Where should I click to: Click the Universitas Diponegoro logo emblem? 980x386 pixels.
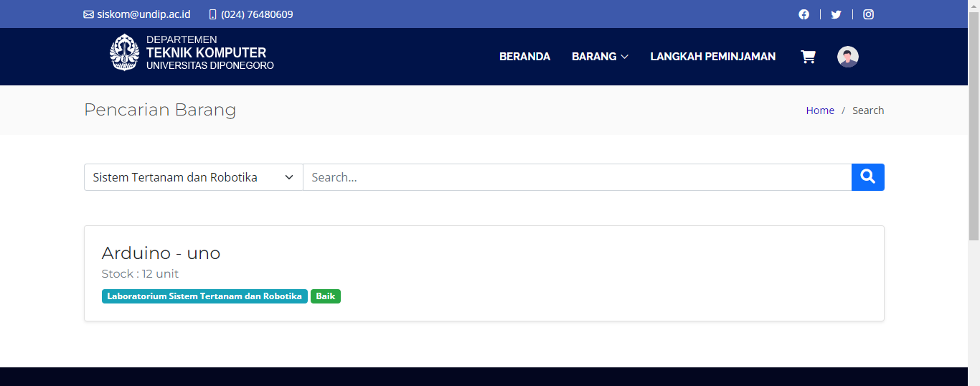coord(124,53)
